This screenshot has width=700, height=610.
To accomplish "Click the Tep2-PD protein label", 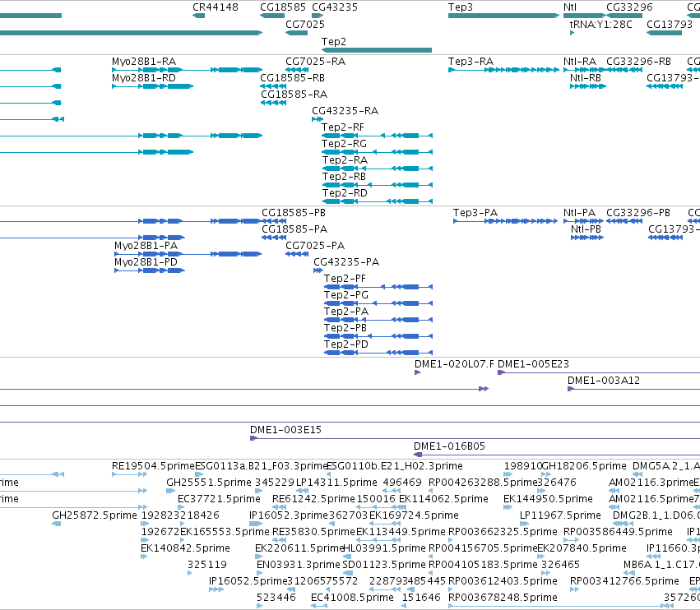I will point(346,344).
